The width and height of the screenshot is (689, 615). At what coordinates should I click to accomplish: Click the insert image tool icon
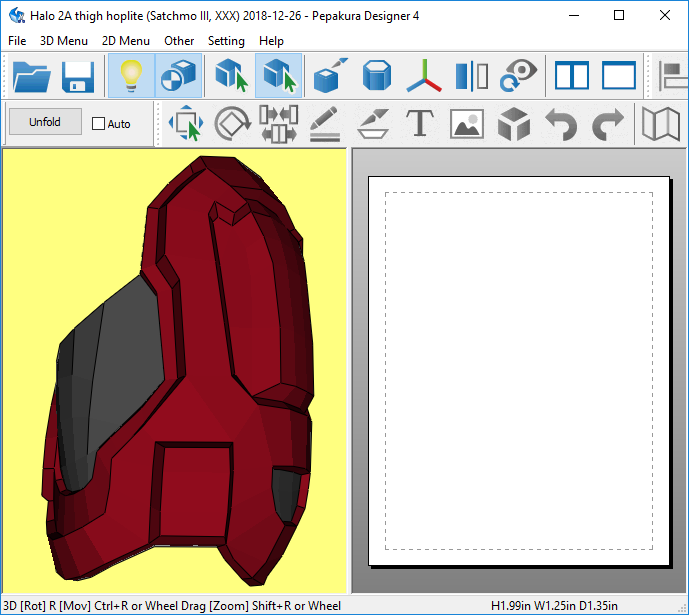(466, 124)
